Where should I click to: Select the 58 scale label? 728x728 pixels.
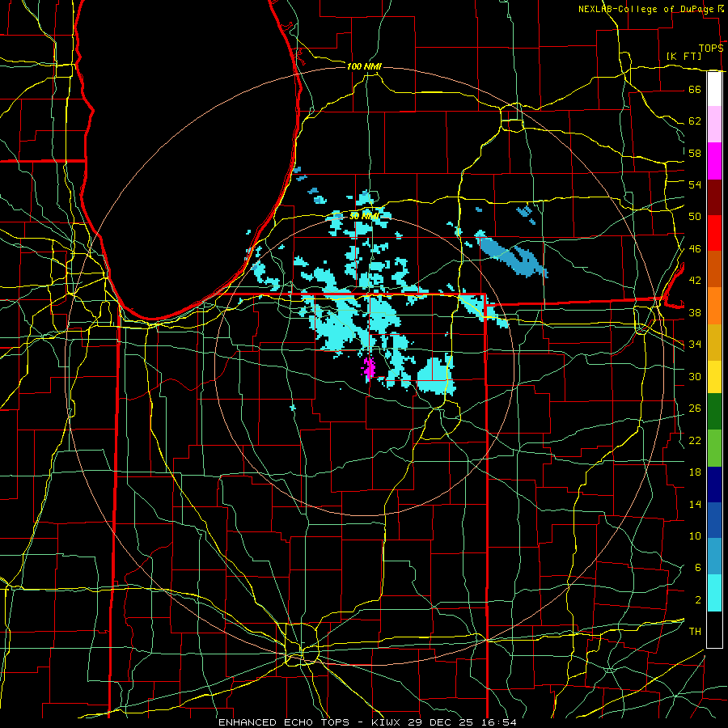(x=695, y=153)
